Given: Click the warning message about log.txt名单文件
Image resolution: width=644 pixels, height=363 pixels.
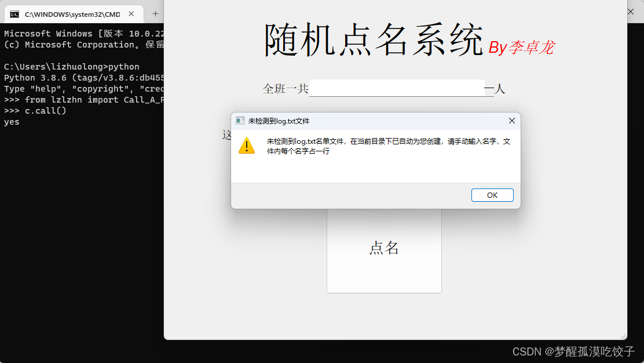Looking at the screenshot, I should (389, 146).
